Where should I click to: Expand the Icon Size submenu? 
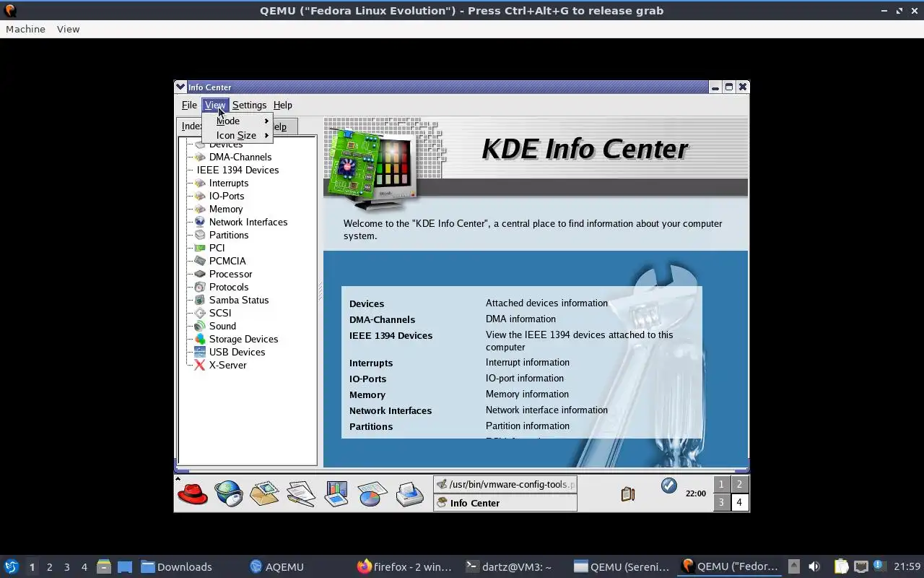click(237, 135)
